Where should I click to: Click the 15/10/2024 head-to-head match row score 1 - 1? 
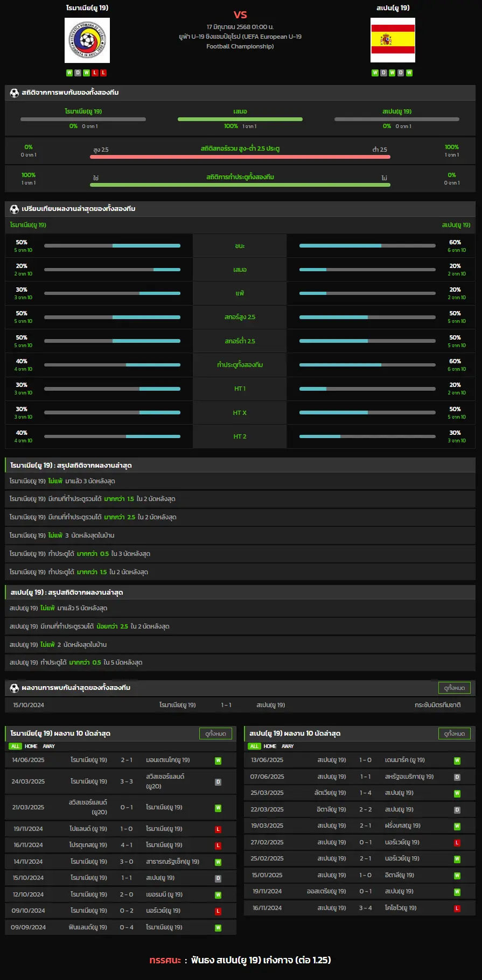[226, 705]
